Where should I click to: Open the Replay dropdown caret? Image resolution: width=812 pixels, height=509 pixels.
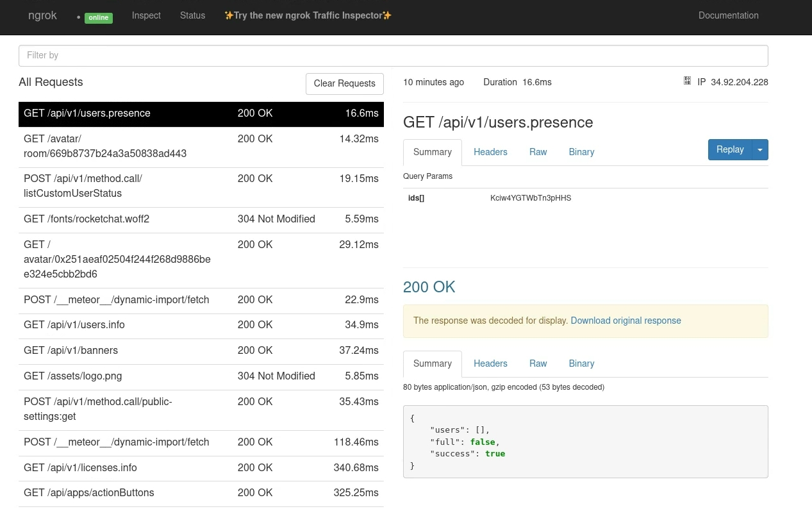(x=760, y=150)
